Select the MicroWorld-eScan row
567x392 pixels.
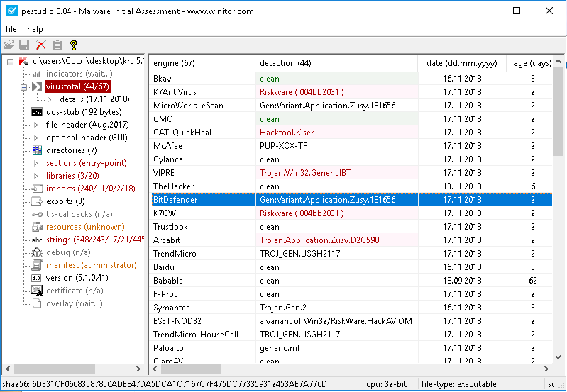coord(351,106)
